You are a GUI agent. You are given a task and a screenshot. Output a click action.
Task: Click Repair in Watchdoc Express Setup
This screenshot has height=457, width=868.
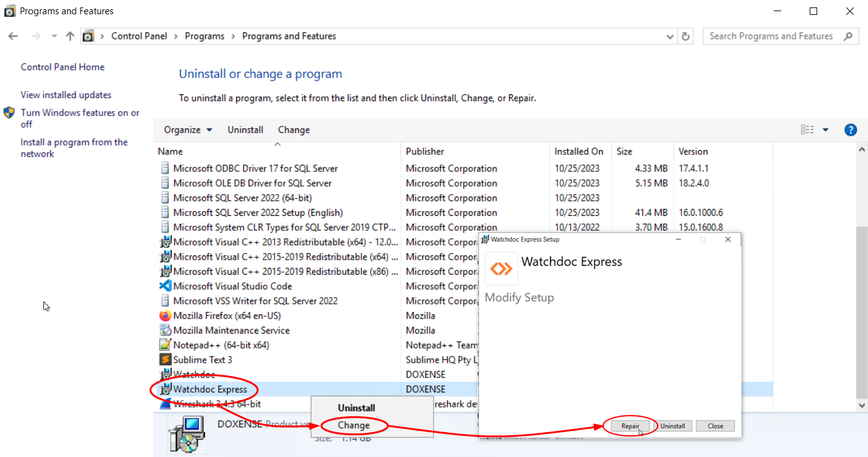tap(630, 426)
